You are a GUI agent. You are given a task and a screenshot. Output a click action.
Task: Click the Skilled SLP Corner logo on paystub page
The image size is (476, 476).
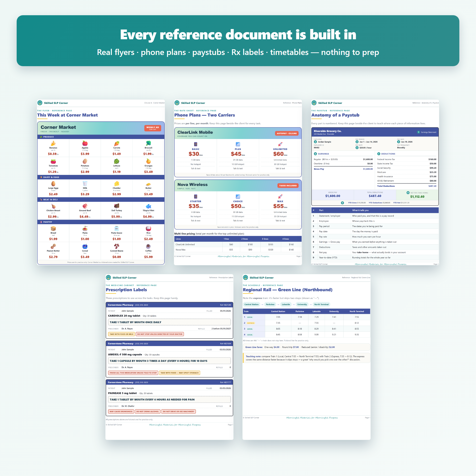coord(314,103)
